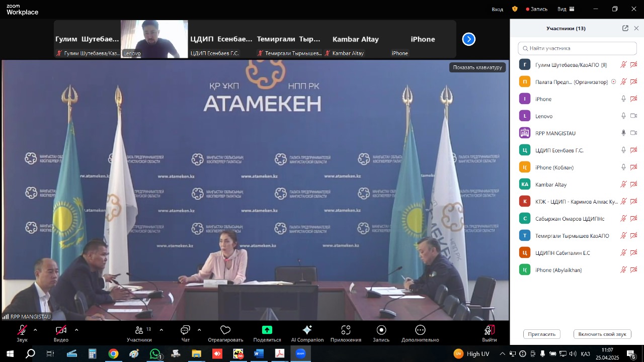Click the Включить свой звук button
This screenshot has height=362, width=644.
tap(602, 334)
